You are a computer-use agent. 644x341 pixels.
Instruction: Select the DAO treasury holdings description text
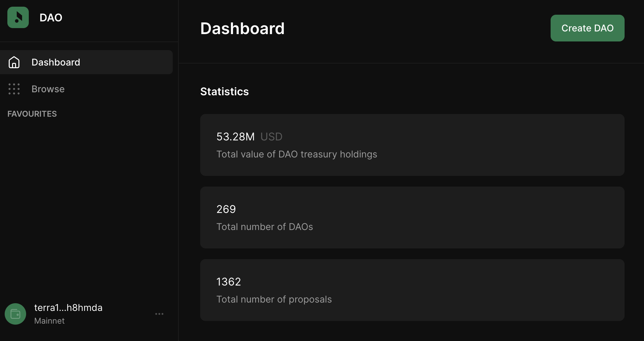coord(297,154)
